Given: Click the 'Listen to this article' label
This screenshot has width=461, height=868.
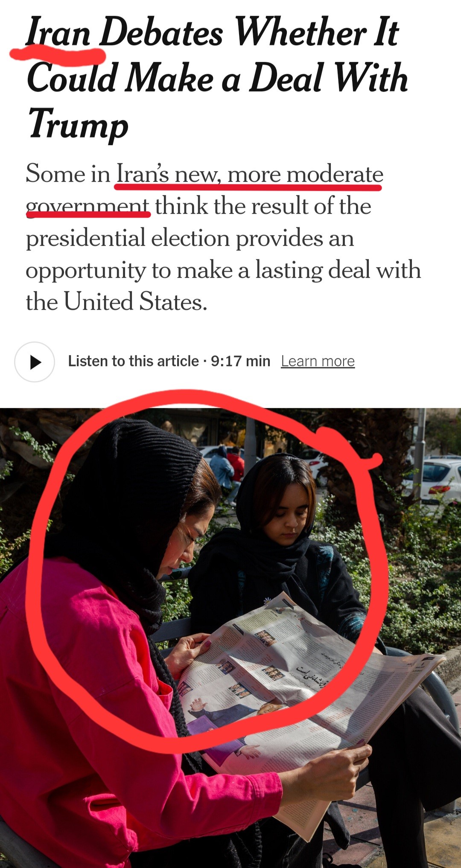Looking at the screenshot, I should 133,361.
